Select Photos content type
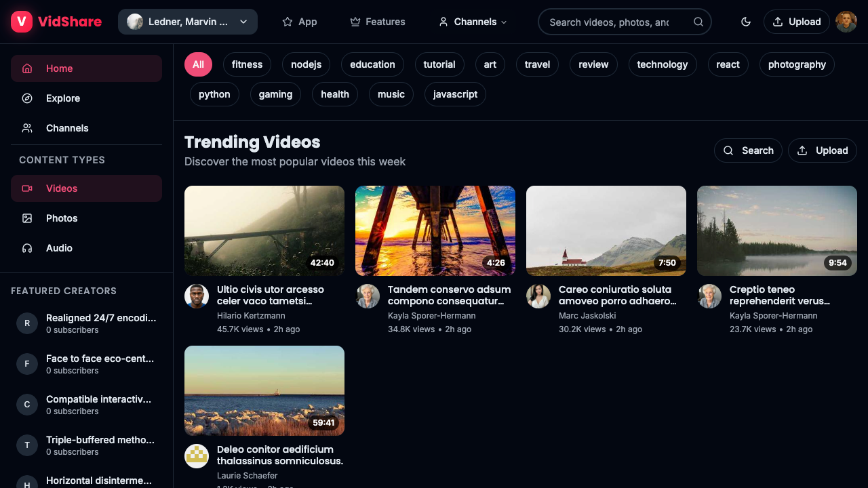 [x=86, y=218]
